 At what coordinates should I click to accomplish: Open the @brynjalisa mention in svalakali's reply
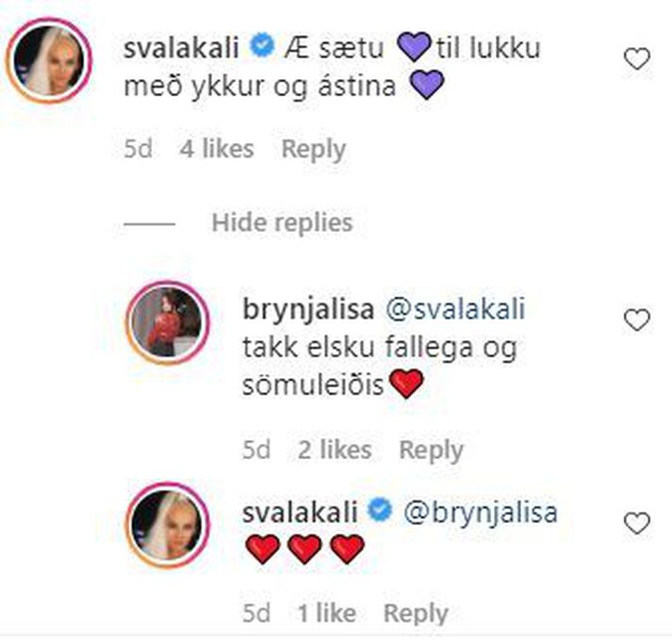(x=481, y=513)
